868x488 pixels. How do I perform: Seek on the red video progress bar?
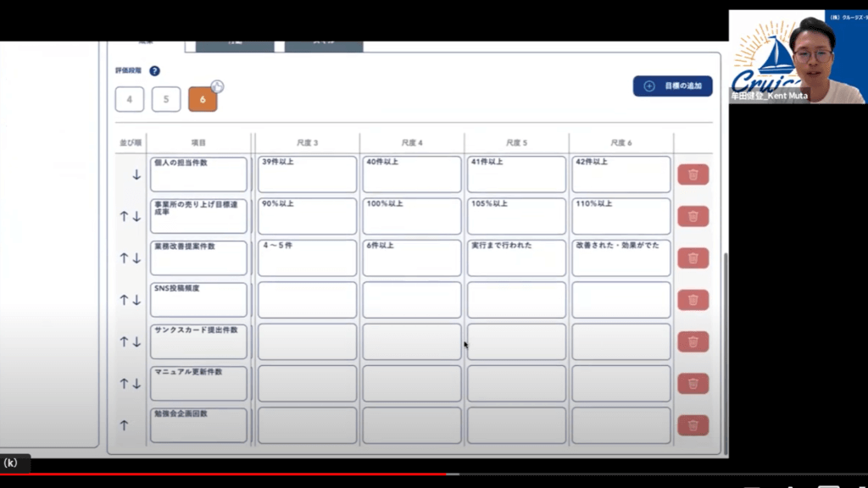tap(254, 474)
